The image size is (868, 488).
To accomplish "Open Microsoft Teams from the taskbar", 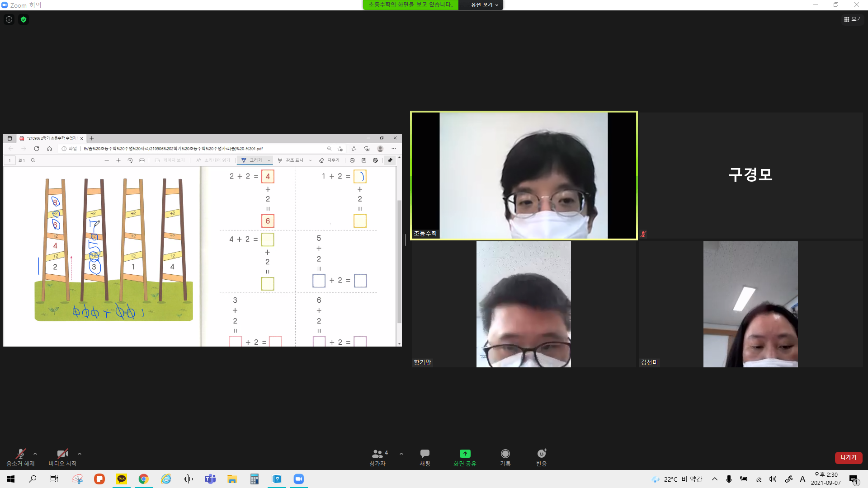I will [x=210, y=479].
